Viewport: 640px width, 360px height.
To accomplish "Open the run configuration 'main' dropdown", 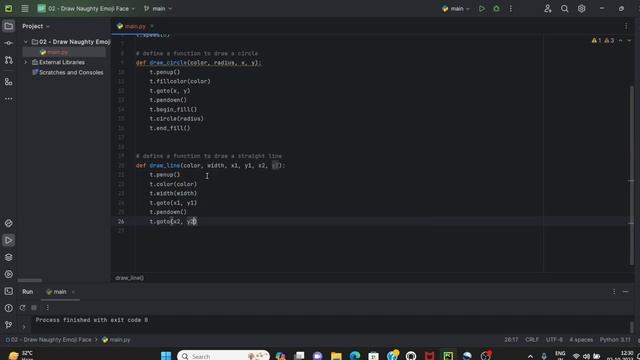I will tap(456, 9).
